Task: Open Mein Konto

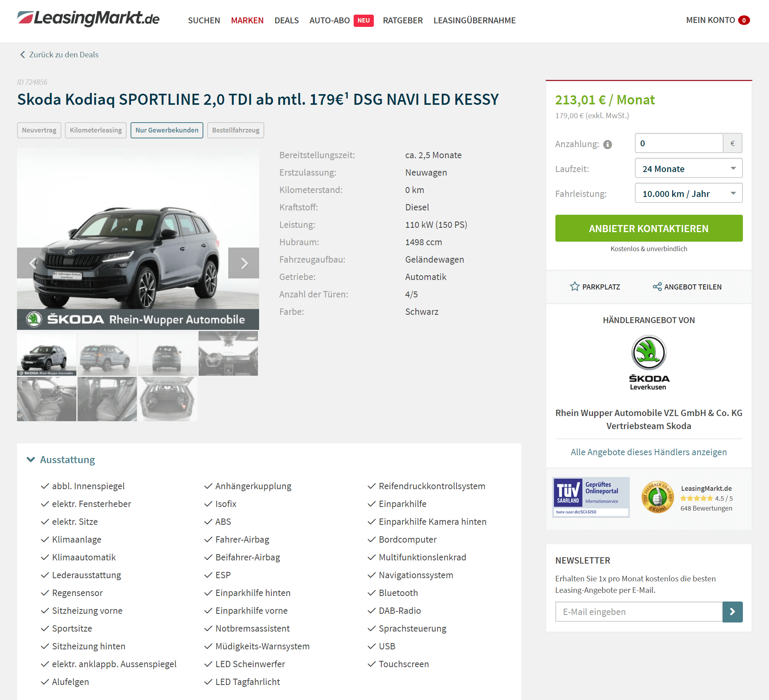Action: pos(710,20)
